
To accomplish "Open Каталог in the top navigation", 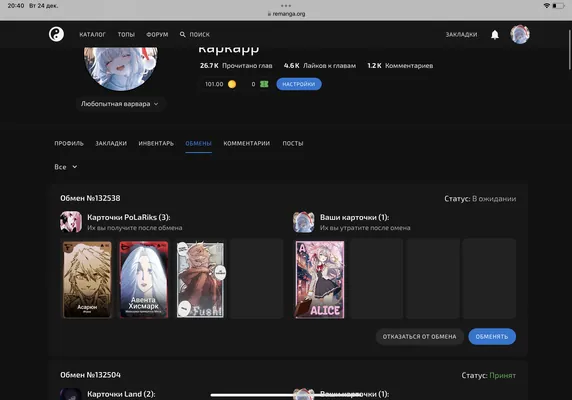I will [x=93, y=34].
